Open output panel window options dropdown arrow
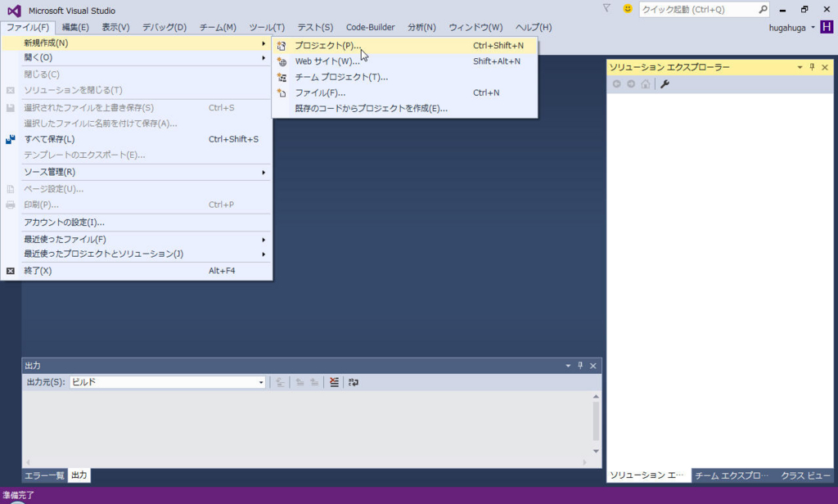Screen dimensions: 838x504 tap(568, 366)
